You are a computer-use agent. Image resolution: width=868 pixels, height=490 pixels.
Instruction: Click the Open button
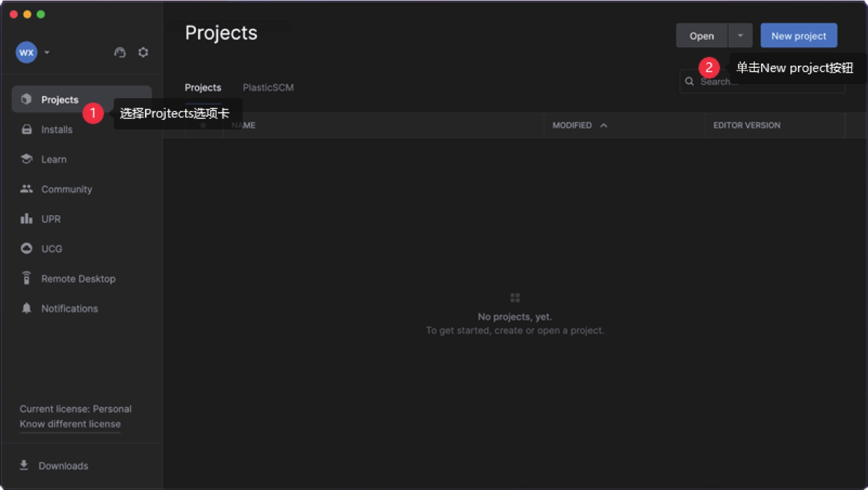coord(701,35)
